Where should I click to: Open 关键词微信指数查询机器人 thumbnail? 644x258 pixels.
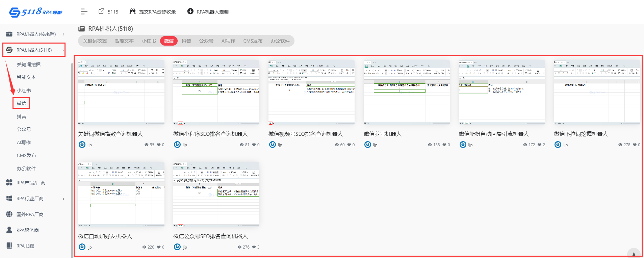(x=121, y=93)
